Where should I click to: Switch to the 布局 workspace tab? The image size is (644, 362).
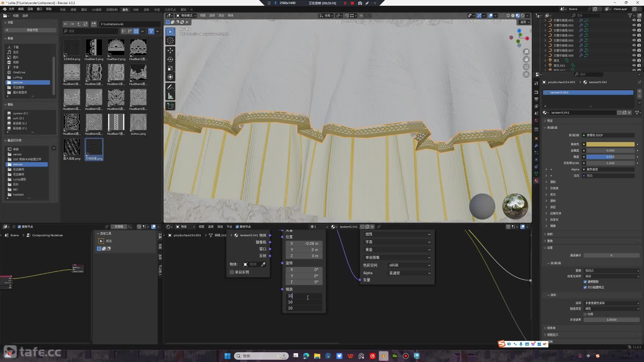63,10
